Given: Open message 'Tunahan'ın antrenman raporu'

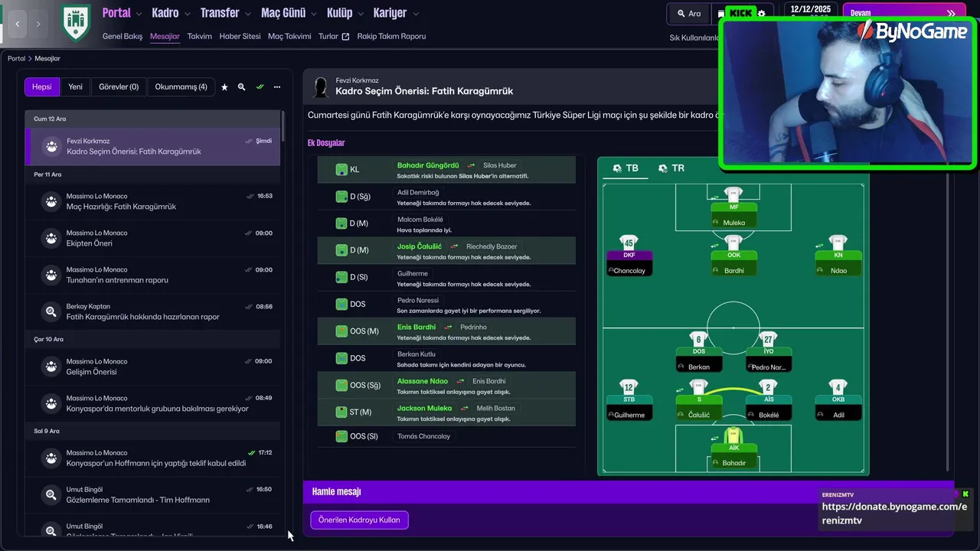Looking at the screenshot, I should [152, 275].
